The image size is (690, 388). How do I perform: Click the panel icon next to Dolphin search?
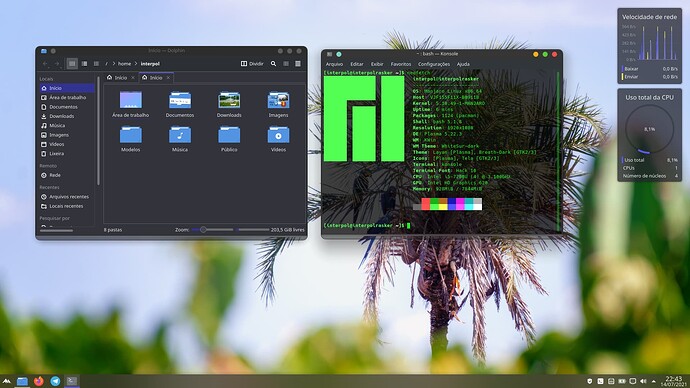point(286,64)
